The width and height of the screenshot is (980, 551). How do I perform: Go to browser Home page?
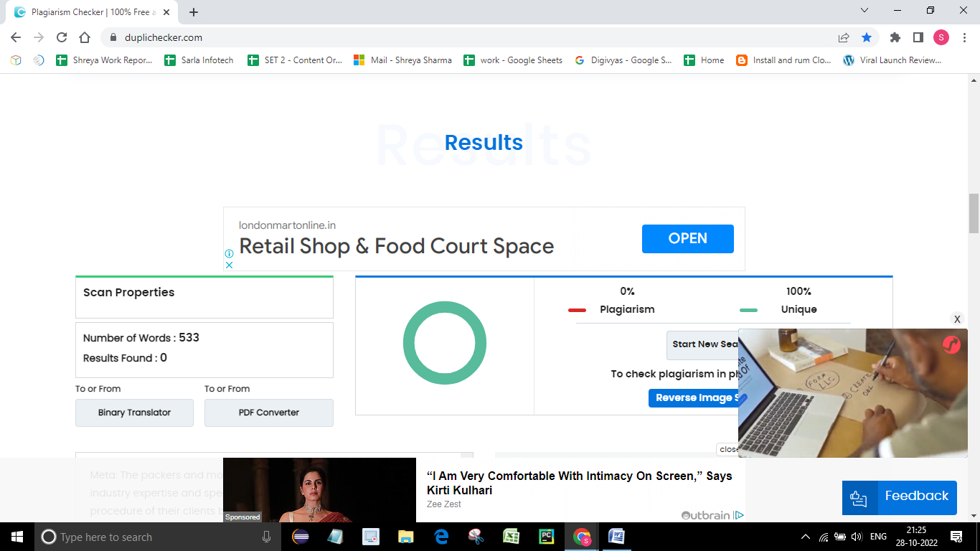[85, 37]
